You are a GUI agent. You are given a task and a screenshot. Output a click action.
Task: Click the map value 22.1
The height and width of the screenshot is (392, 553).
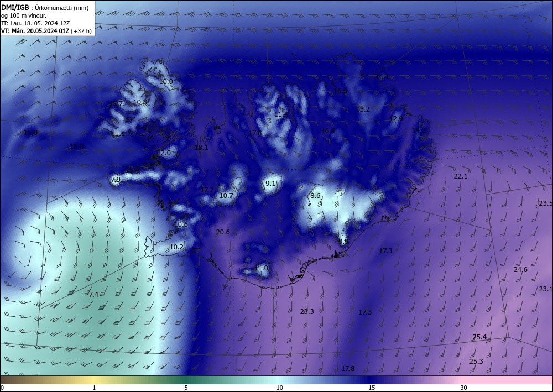point(461,176)
